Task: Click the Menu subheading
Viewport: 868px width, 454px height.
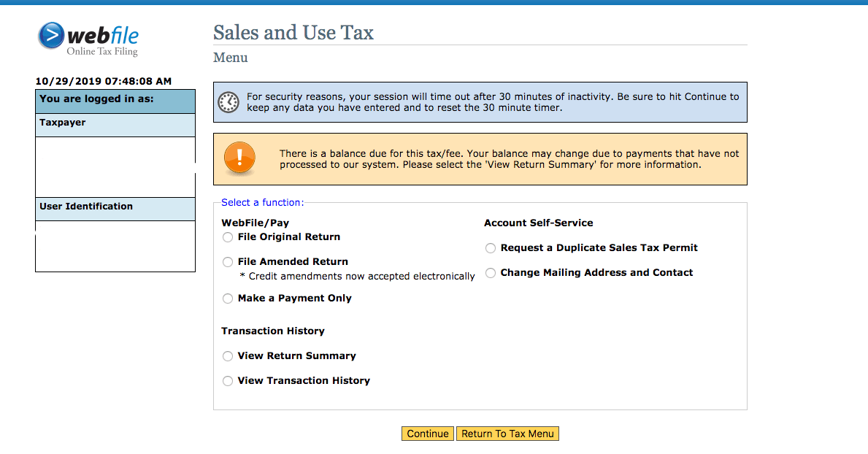Action: (230, 58)
